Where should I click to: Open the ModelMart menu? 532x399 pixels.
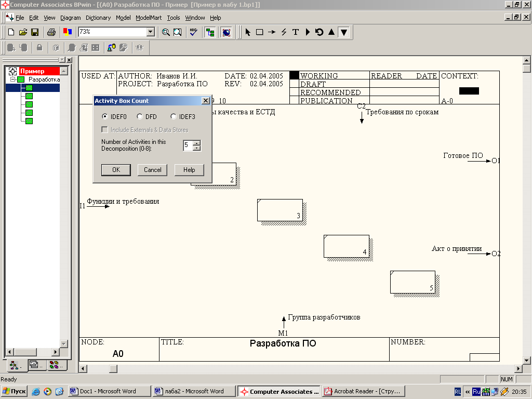pyautogui.click(x=149, y=18)
